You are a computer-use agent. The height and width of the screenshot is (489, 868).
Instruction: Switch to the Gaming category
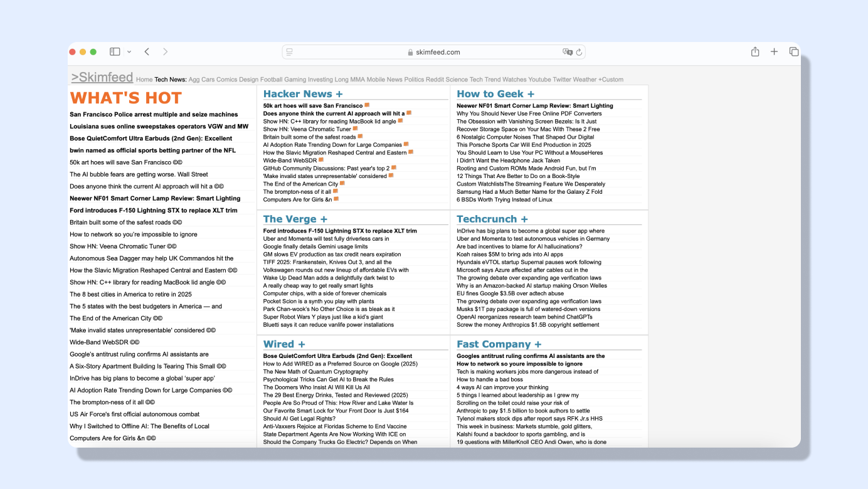(295, 80)
